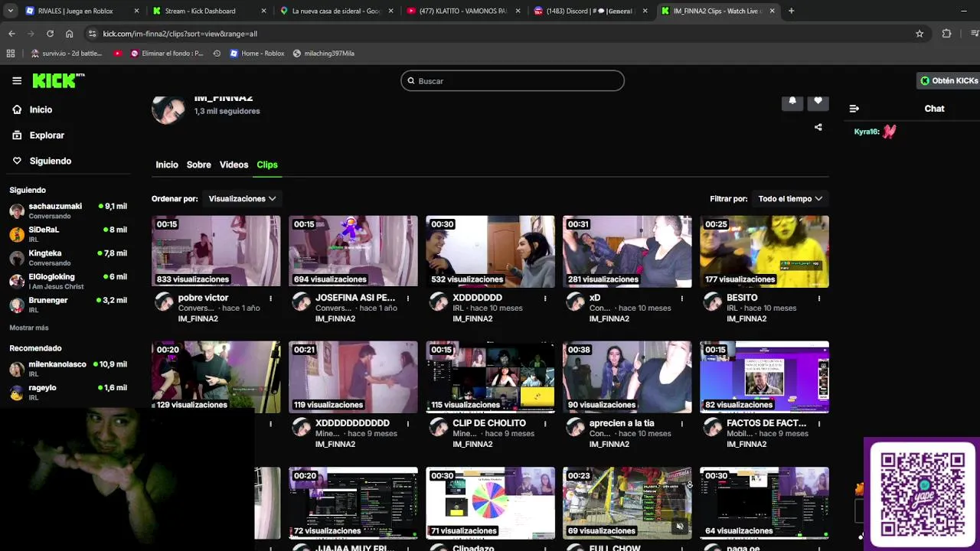Click the IM_FINNA2 channel avatar
The image size is (980, 551).
tap(168, 109)
